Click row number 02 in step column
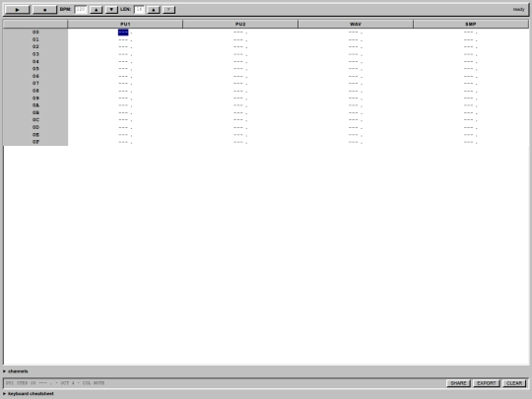 35,47
